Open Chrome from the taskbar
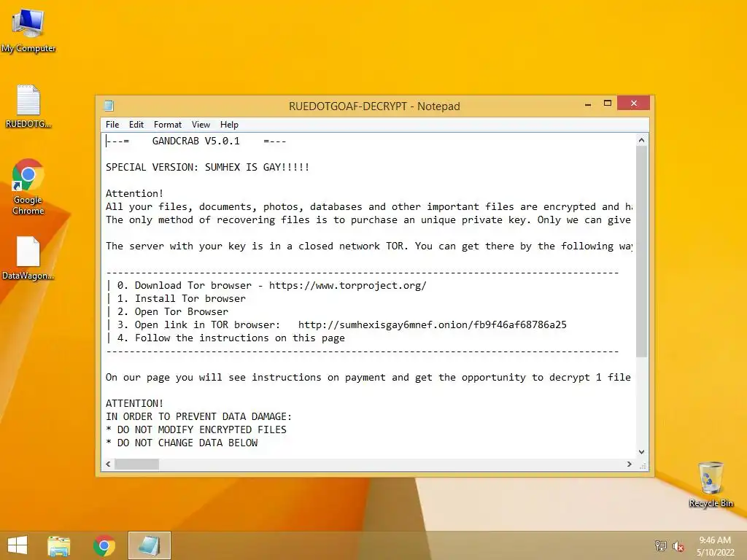Screen dimensions: 747x560 (104, 545)
